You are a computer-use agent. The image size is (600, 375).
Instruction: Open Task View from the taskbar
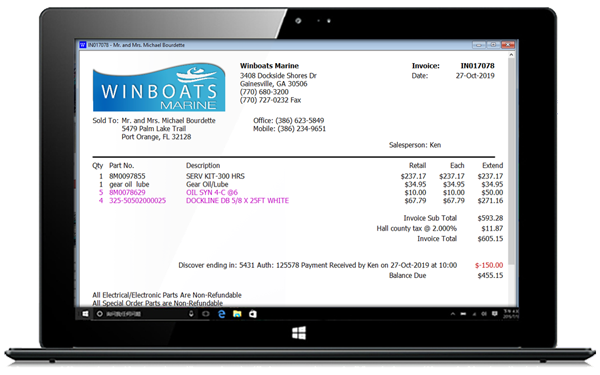pos(206,314)
